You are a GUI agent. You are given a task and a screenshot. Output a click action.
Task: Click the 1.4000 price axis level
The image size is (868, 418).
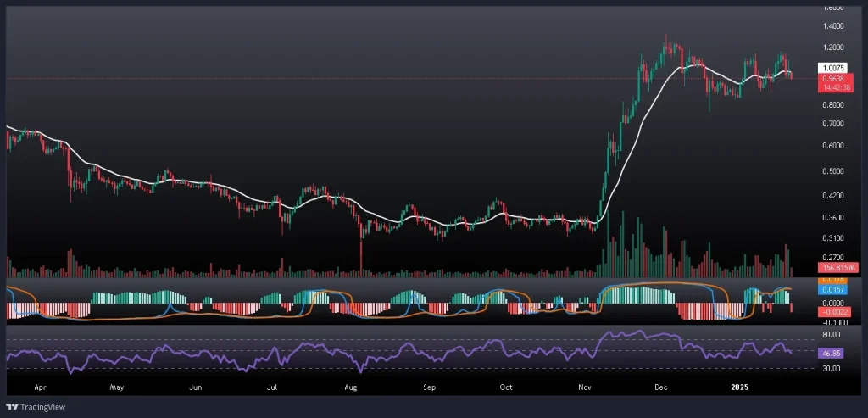(x=832, y=27)
